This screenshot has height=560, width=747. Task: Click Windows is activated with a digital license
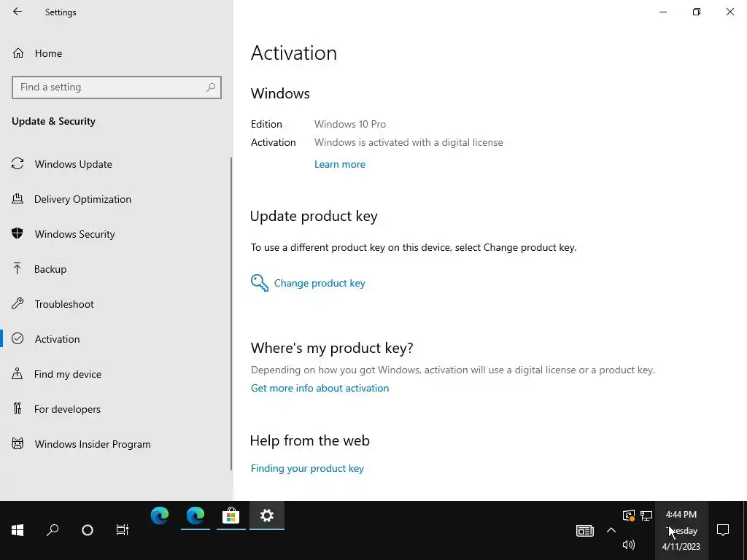[x=409, y=142]
